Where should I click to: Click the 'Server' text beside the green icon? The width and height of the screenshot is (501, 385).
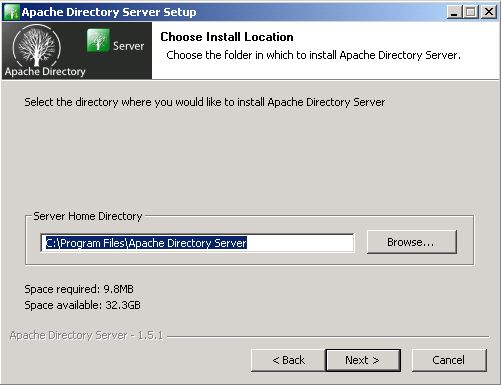(128, 46)
